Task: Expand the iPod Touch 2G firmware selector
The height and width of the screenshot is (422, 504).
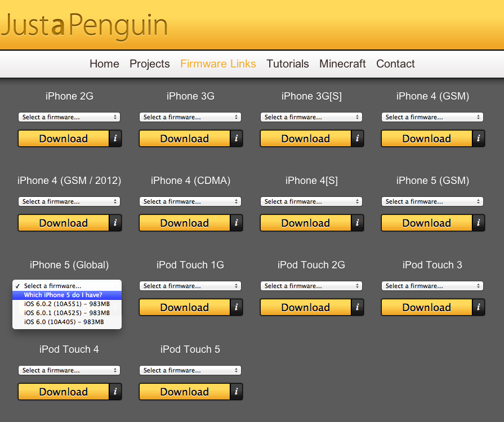Action: [311, 286]
